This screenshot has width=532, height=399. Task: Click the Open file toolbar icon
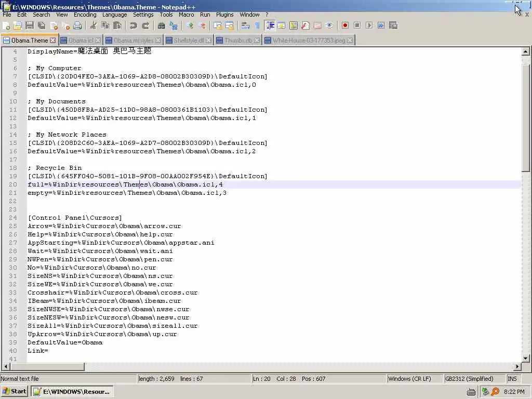[x=18, y=25]
